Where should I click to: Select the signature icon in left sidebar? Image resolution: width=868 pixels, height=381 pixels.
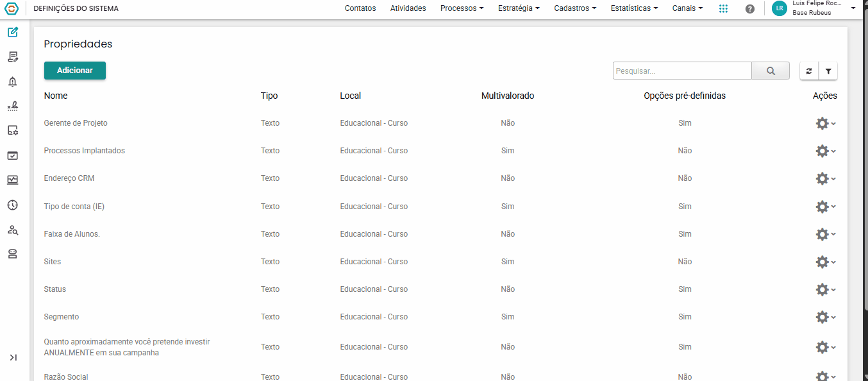coord(13,106)
